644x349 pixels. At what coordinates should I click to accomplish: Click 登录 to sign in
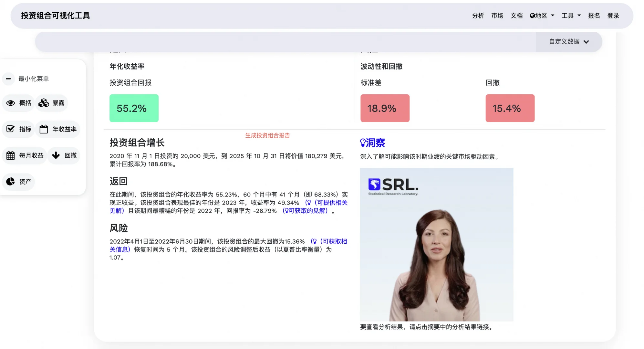(x=613, y=15)
